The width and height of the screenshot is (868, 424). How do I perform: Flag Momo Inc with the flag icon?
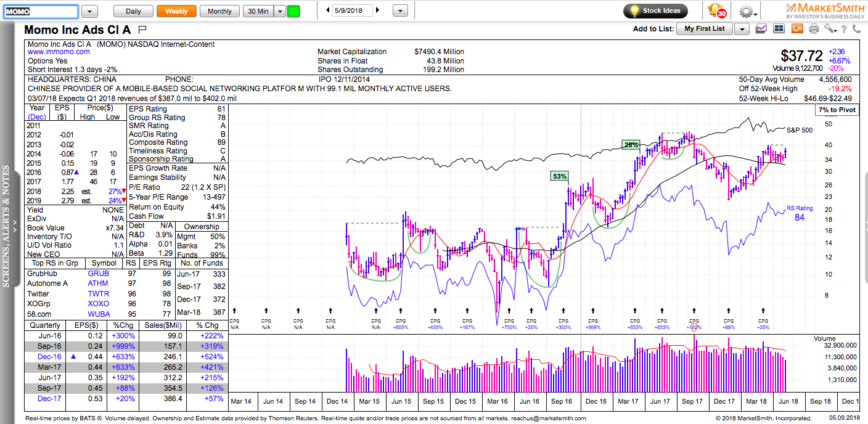point(142,29)
